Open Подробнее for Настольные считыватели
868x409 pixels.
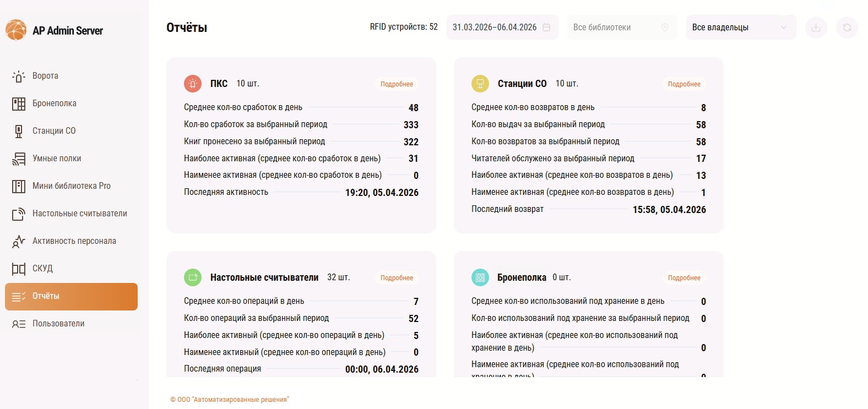[x=397, y=278]
